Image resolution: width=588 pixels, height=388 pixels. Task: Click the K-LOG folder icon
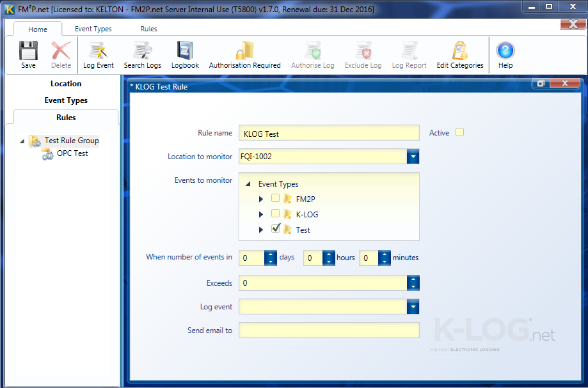pos(288,214)
